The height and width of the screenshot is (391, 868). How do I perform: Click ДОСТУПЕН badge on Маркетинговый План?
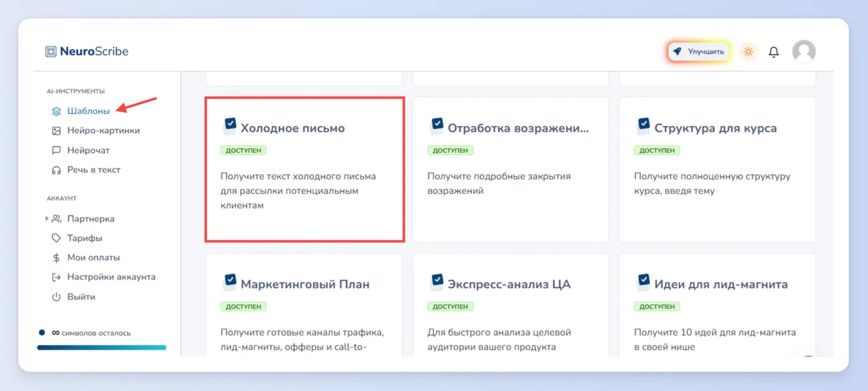[x=244, y=307]
